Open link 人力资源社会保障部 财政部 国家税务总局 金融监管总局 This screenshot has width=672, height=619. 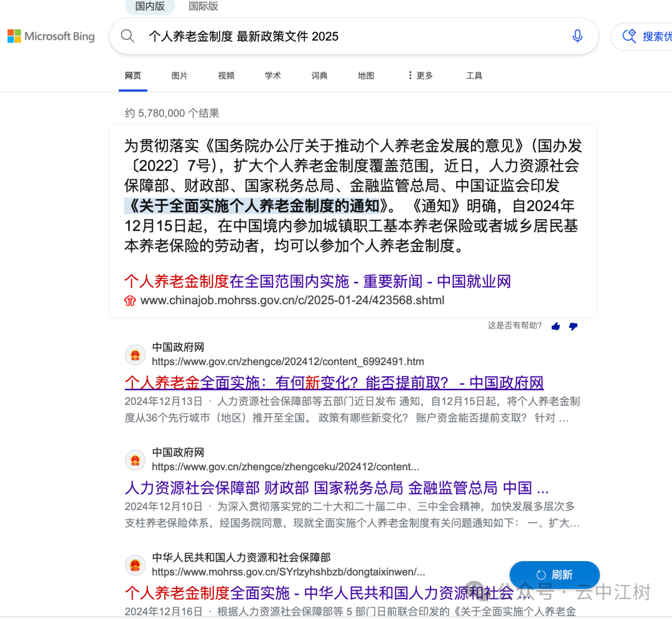(x=337, y=488)
